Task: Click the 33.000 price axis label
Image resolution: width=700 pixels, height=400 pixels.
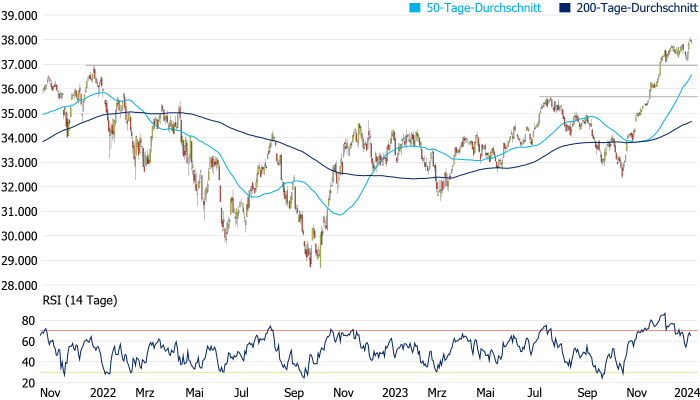Action: (x=20, y=163)
